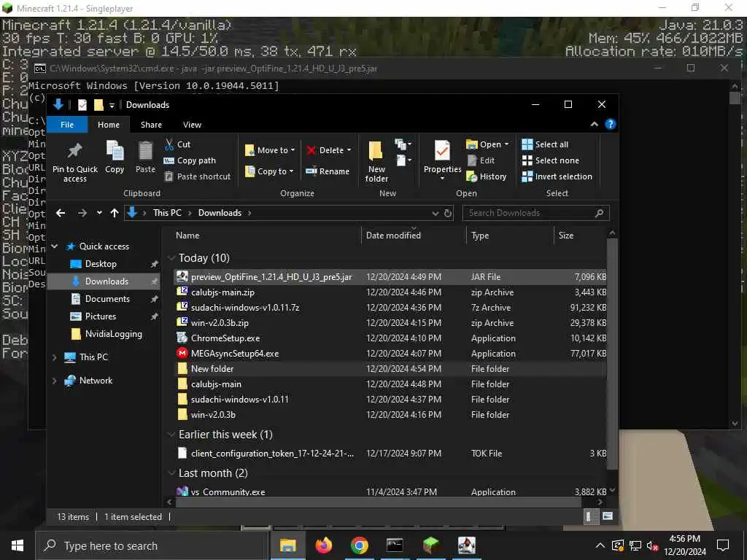Screen dimensions: 747x560
Task: Click the muted speaker tray icon
Action: (652, 545)
